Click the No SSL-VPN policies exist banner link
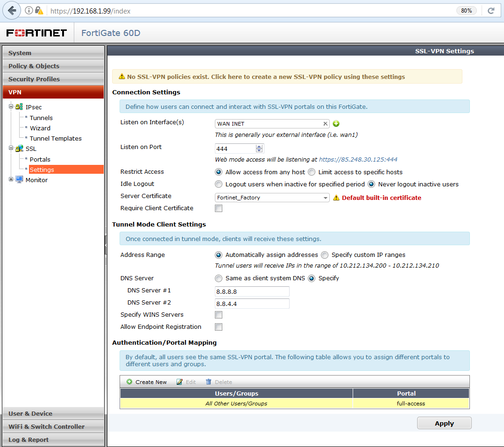 (x=266, y=77)
